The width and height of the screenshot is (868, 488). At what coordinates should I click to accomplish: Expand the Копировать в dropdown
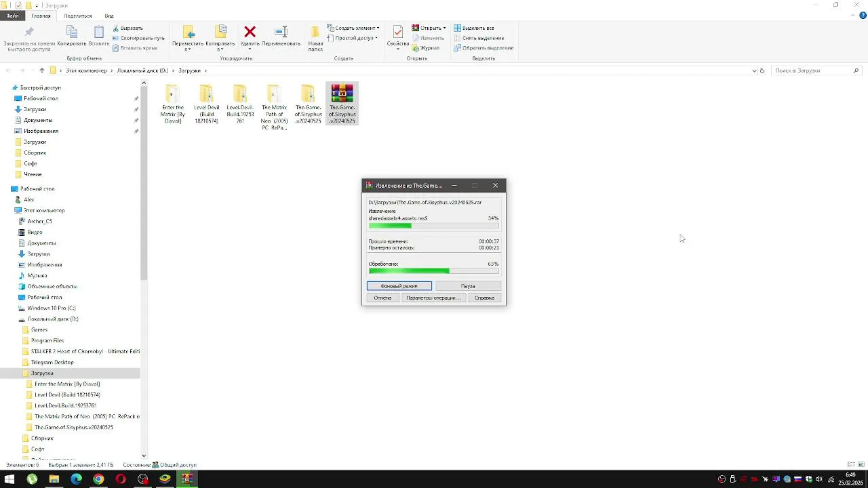[220, 49]
